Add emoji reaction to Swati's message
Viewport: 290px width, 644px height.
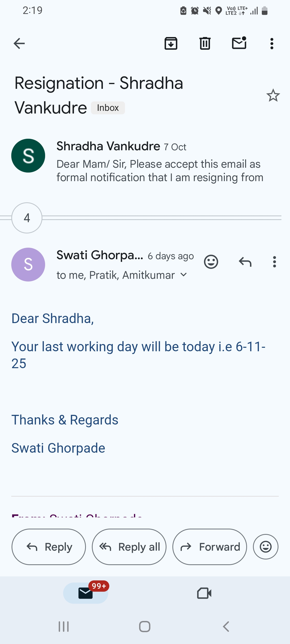(211, 262)
